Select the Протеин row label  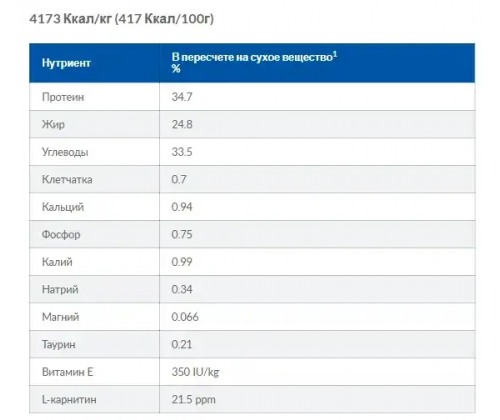[63, 97]
